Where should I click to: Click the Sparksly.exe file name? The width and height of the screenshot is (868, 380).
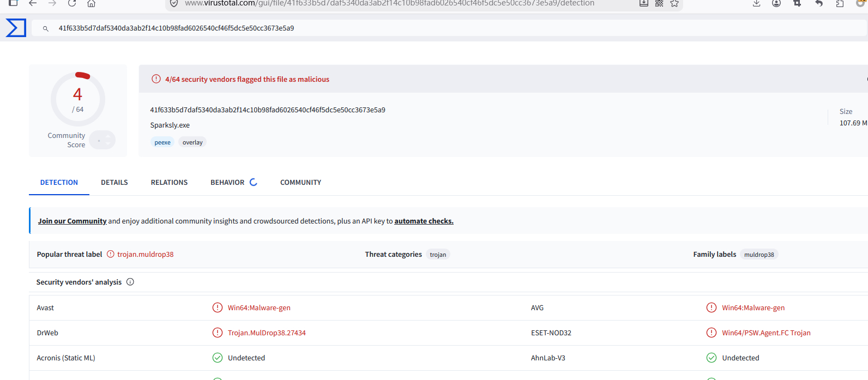click(x=170, y=125)
